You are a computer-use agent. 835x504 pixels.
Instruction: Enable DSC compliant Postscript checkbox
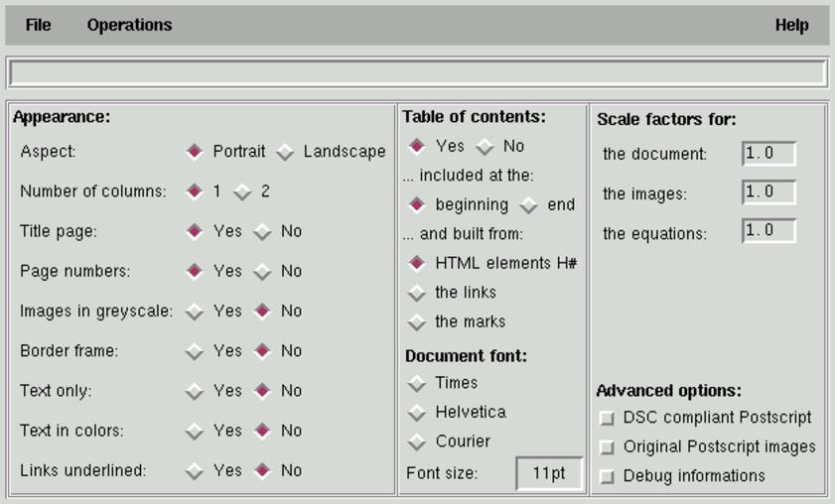[608, 419]
